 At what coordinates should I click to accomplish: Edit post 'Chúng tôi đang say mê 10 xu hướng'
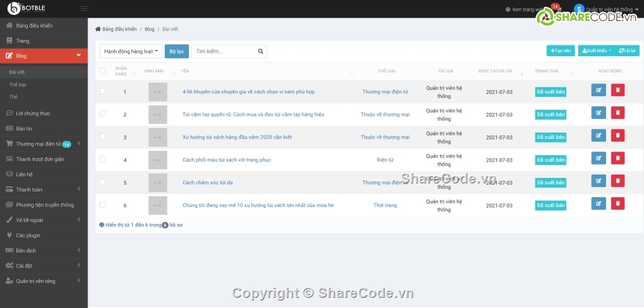tap(599, 204)
